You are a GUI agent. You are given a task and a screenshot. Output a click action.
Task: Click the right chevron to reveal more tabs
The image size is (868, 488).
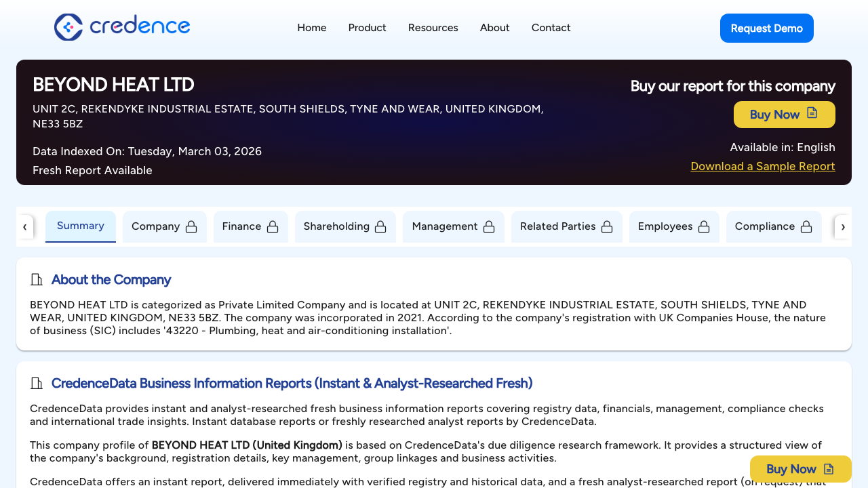coord(843,226)
